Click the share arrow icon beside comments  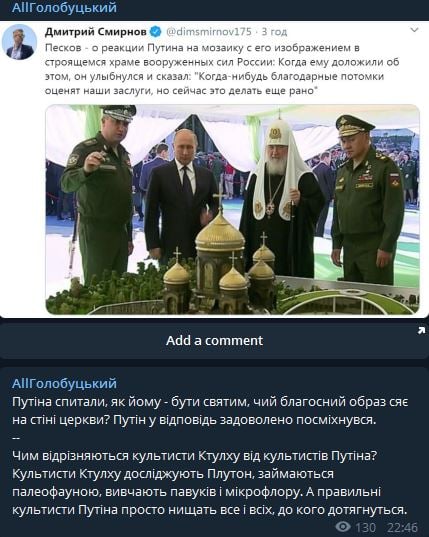point(421,330)
